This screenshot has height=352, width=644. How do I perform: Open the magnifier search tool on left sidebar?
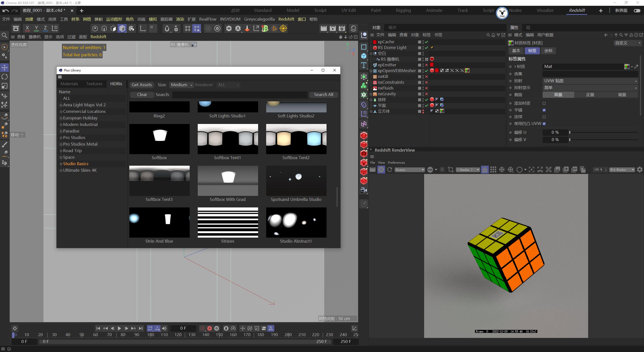coord(4,35)
